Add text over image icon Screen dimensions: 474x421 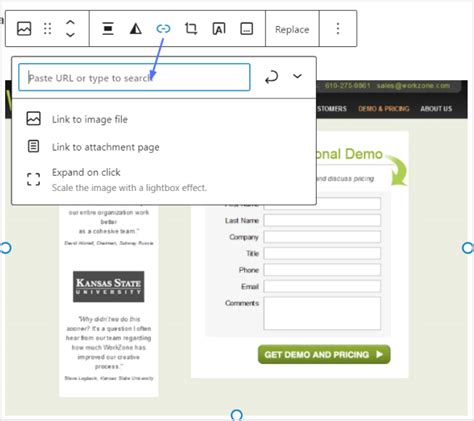(219, 29)
